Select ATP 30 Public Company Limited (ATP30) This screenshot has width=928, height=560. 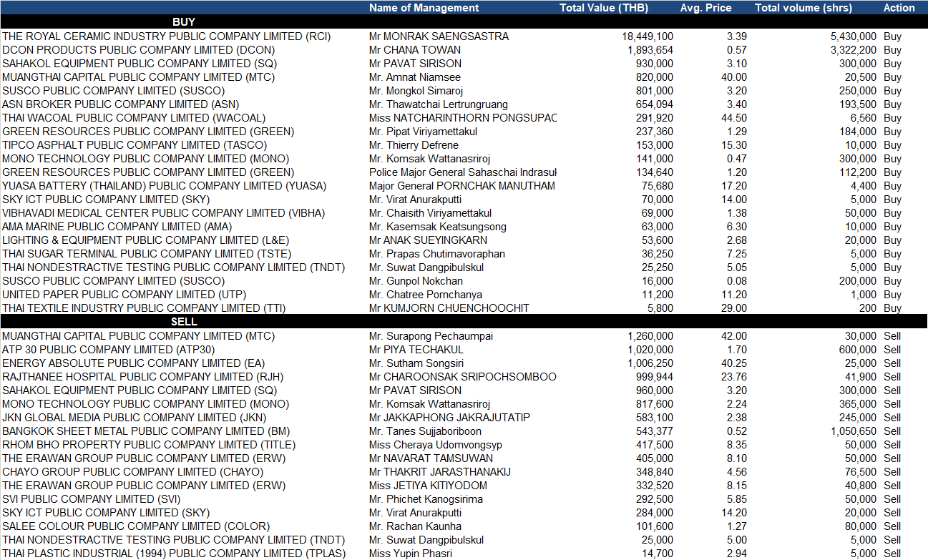coord(108,349)
